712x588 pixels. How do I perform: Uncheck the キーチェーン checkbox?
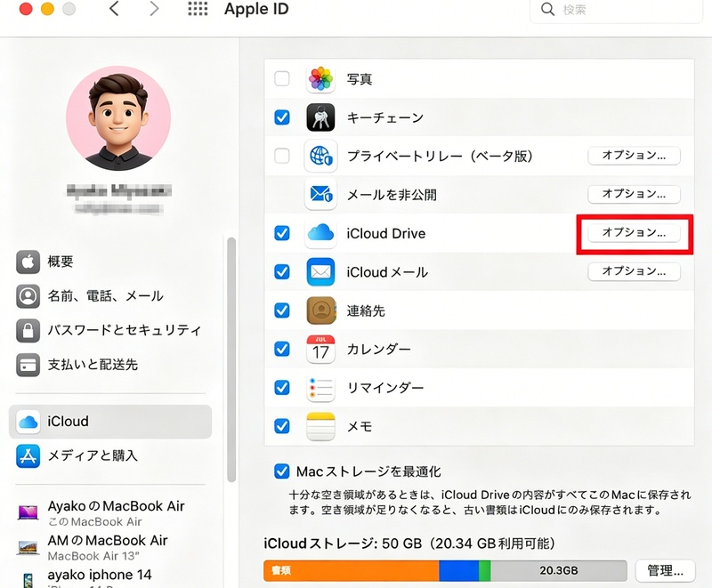(282, 117)
